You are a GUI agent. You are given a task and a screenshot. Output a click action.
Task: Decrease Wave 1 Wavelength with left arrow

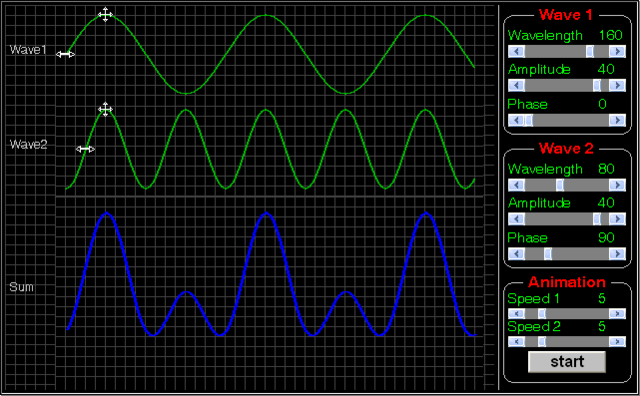(516, 51)
